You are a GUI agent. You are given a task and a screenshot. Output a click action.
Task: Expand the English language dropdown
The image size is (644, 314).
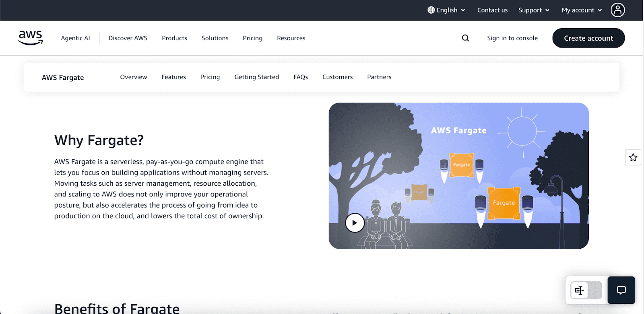446,10
